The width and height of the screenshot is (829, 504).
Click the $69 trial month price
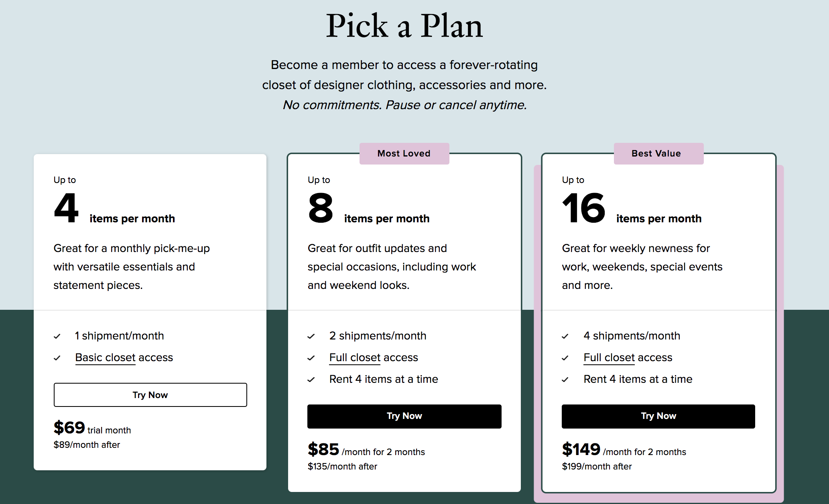pos(69,428)
